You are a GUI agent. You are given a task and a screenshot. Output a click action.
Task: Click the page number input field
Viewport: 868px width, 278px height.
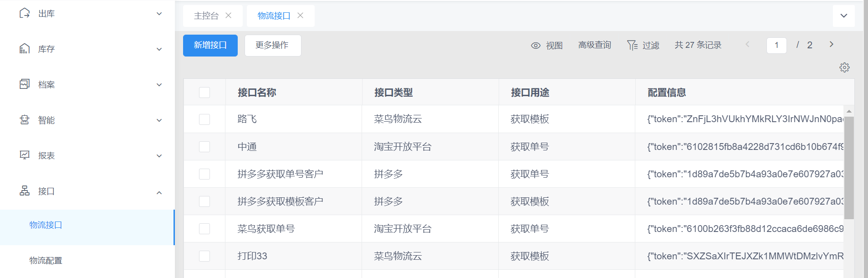pos(776,45)
